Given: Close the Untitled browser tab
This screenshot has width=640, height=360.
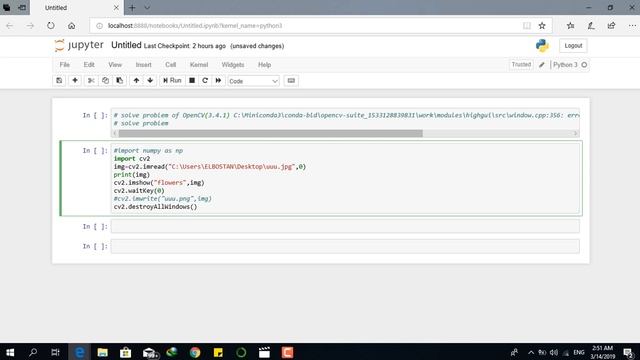Looking at the screenshot, I should tap(116, 8).
